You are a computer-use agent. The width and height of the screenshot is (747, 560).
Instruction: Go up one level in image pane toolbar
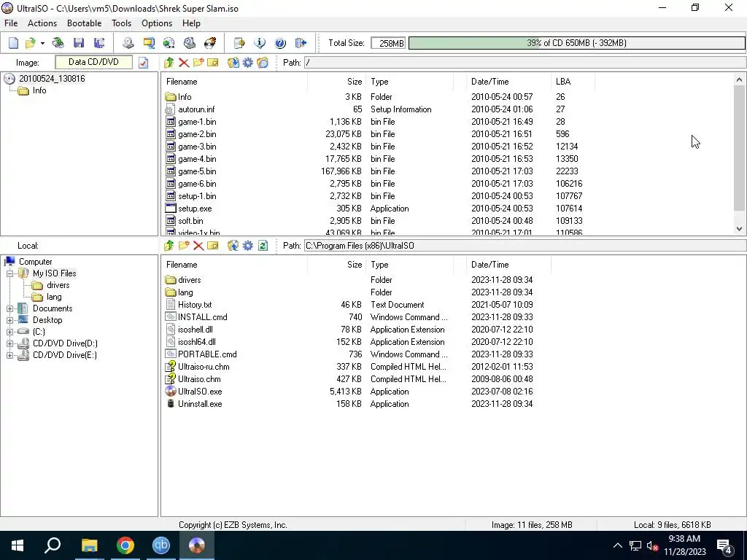coord(169,63)
